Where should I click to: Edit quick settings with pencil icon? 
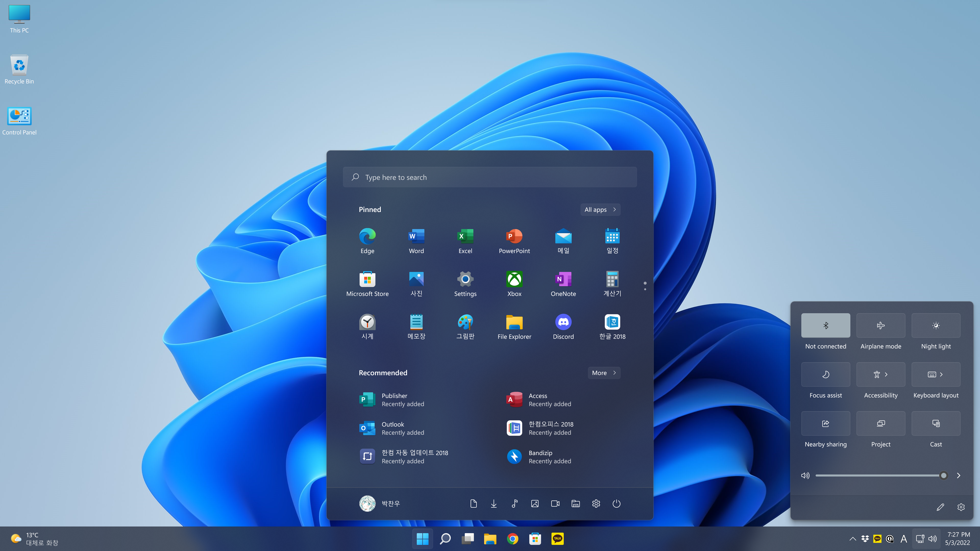tap(940, 507)
